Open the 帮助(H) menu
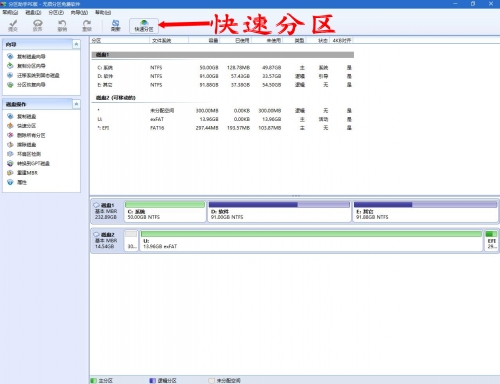500x384 pixels. [103, 12]
